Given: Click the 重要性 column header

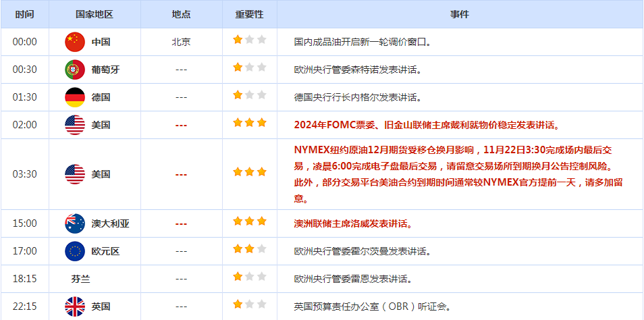Looking at the screenshot, I should [x=249, y=14].
